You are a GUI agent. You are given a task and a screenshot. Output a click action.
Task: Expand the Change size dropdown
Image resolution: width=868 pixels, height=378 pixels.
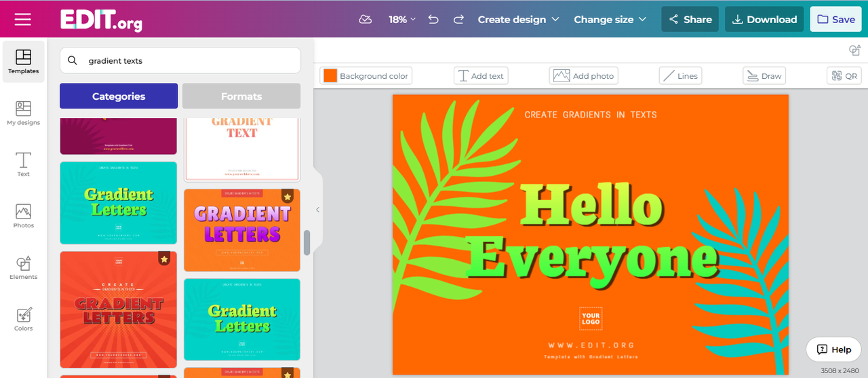610,19
